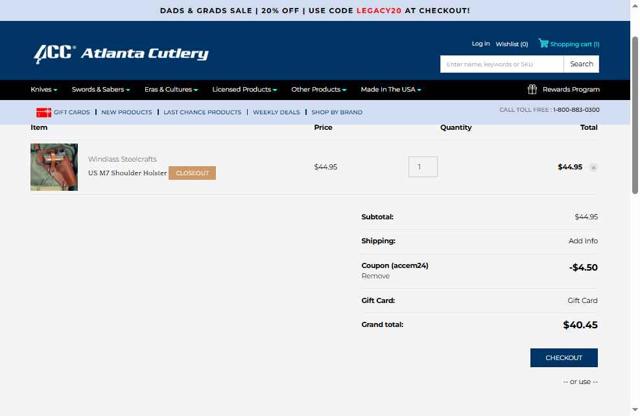Expand the Swords & Sabers menu
The width and height of the screenshot is (640, 416).
100,89
